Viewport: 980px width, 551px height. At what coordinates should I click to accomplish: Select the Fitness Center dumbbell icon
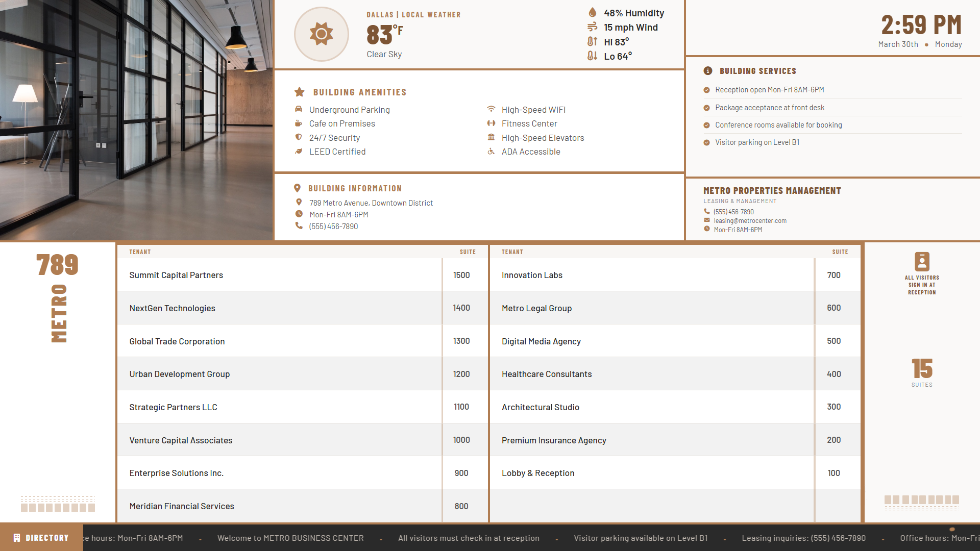(x=491, y=123)
